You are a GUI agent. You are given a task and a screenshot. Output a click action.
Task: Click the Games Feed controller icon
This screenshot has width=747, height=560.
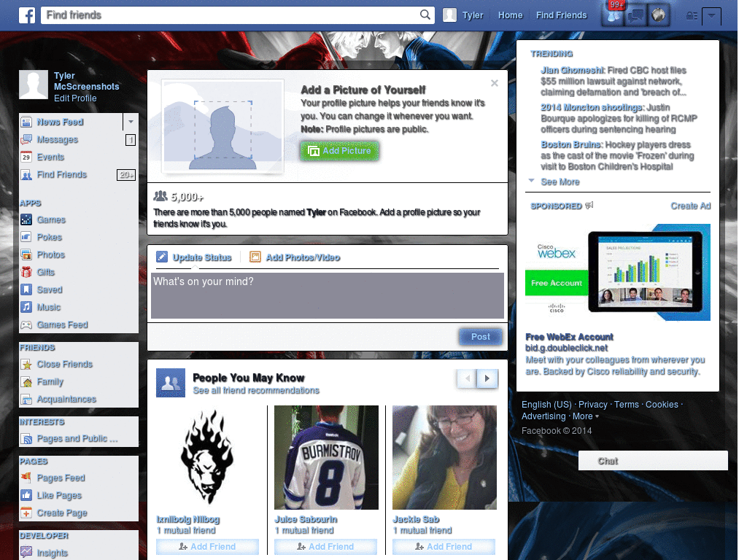coord(26,324)
